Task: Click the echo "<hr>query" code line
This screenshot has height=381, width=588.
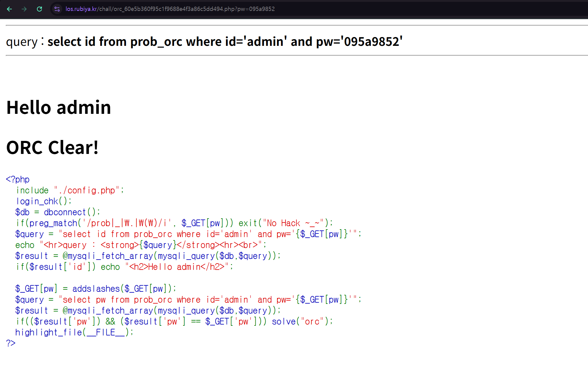Action: pyautogui.click(x=141, y=245)
